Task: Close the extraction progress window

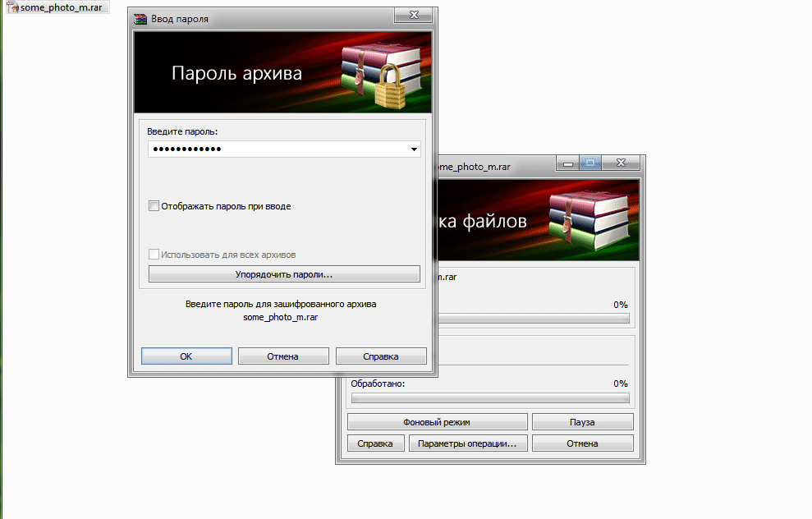Action: pyautogui.click(x=621, y=163)
